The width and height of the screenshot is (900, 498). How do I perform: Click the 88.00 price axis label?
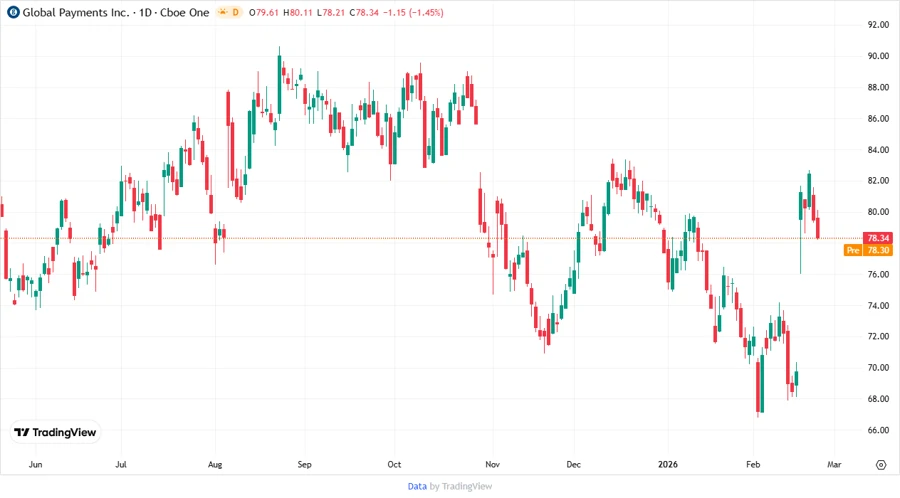(x=878, y=87)
